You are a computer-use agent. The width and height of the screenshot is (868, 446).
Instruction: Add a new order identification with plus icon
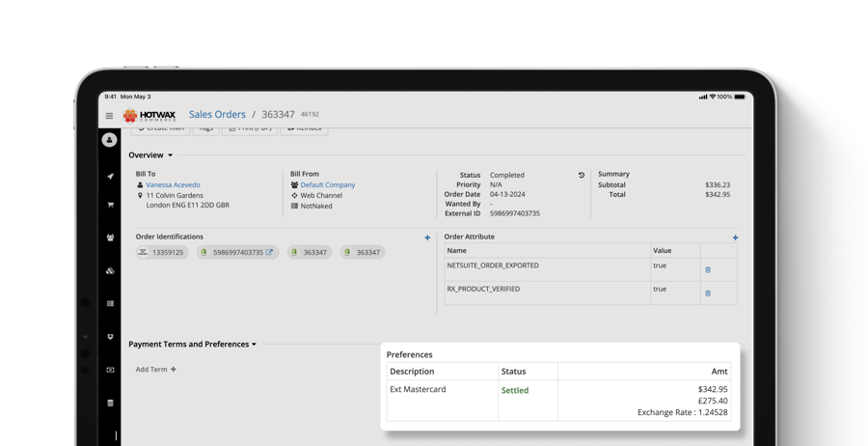(x=427, y=237)
